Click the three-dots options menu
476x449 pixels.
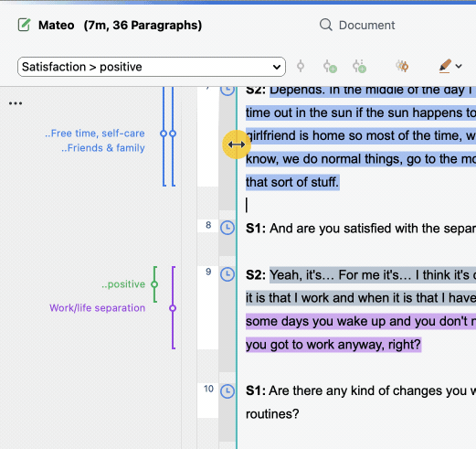pos(16,103)
